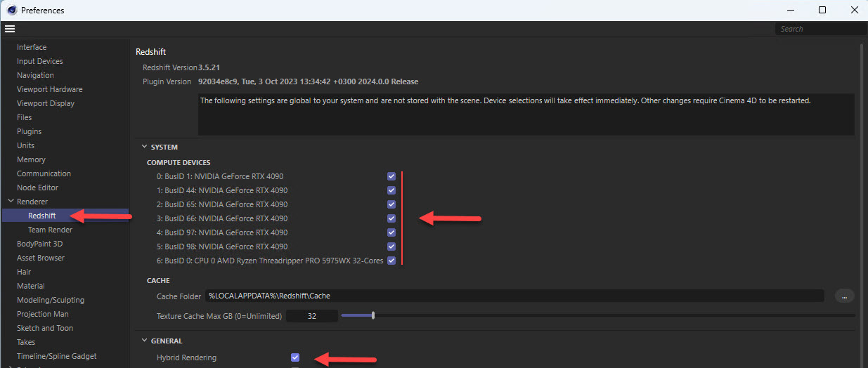Screen dimensions: 868x368
Task: Minimize the Preferences window
Action: coord(789,10)
